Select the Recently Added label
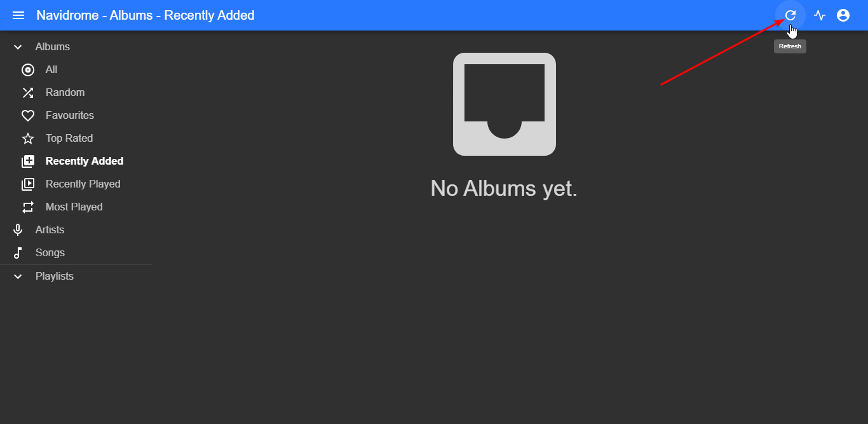Viewport: 868px width, 424px height. coord(85,161)
